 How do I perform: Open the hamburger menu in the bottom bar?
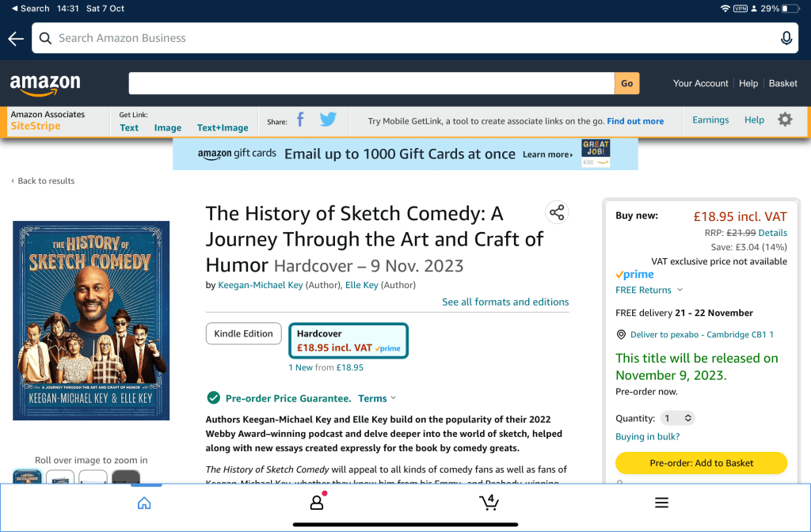(661, 503)
